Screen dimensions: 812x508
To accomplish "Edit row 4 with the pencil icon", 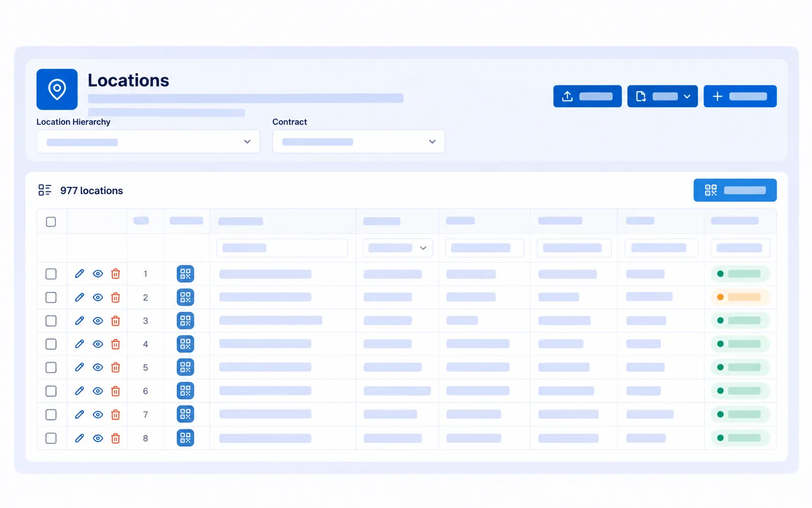I will click(x=79, y=344).
